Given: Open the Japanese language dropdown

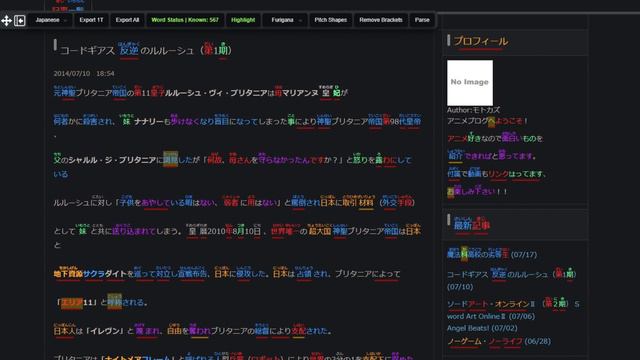Looking at the screenshot, I should (x=51, y=20).
